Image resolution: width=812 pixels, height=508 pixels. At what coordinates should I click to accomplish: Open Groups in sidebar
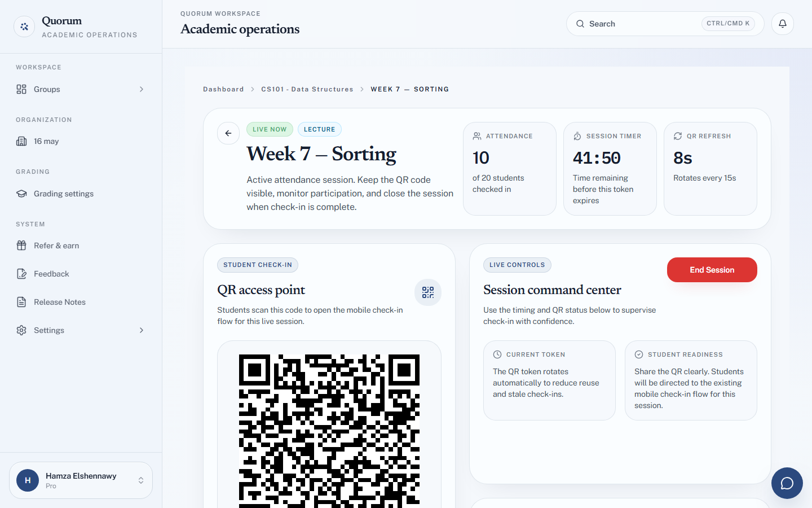[81, 89]
